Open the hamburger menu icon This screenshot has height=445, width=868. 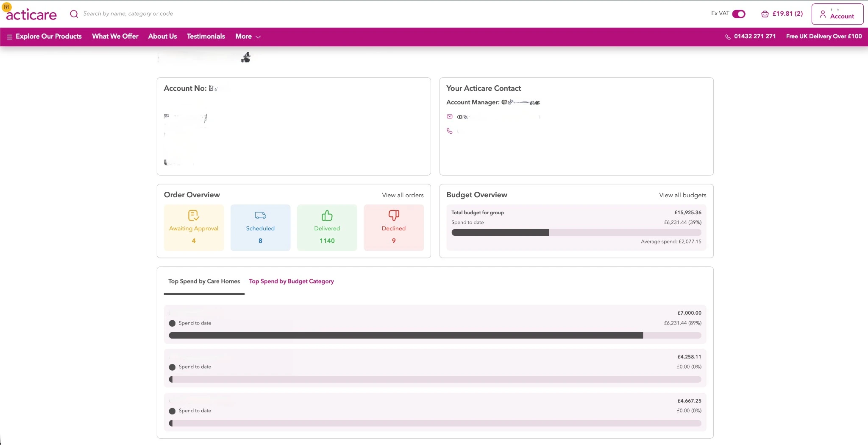(x=10, y=37)
